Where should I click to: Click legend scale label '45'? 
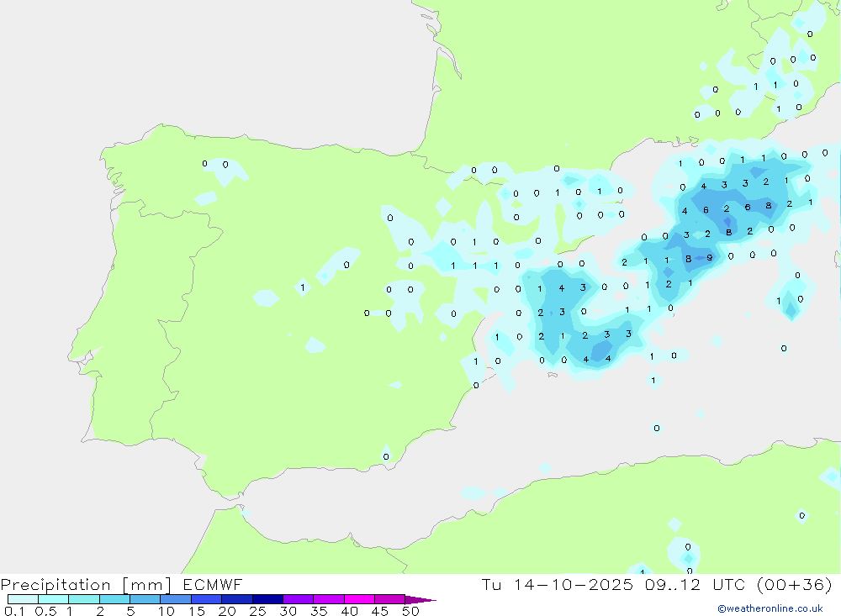380,611
